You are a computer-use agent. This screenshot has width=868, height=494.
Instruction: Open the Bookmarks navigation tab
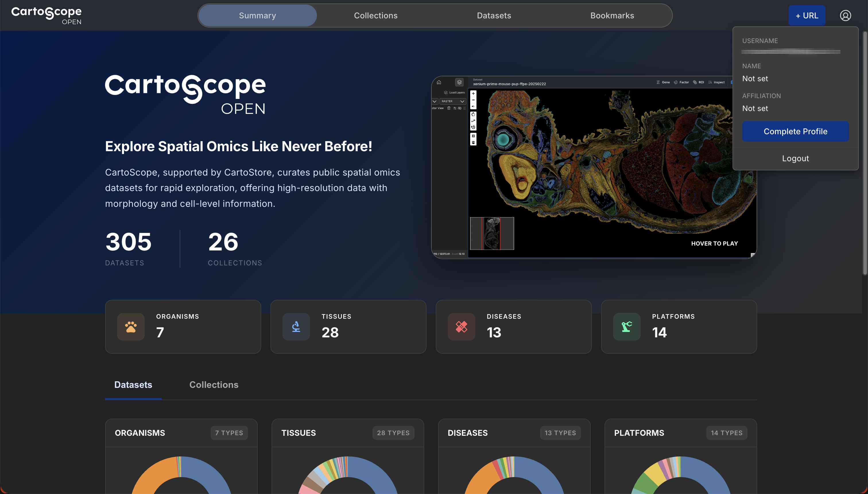pyautogui.click(x=612, y=15)
